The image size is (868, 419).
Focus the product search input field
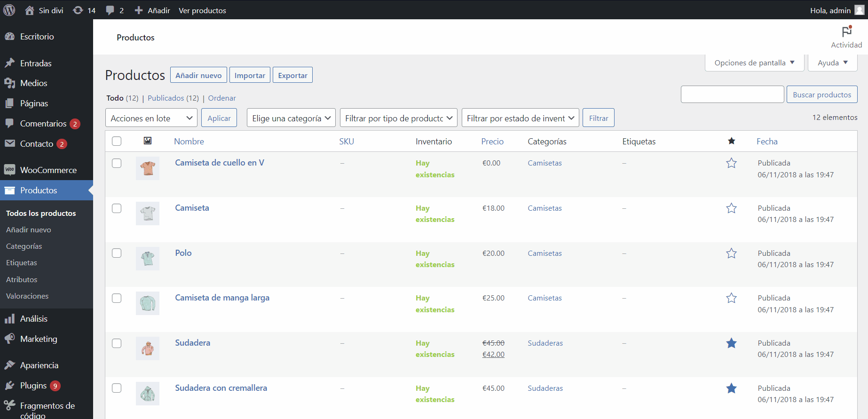pyautogui.click(x=732, y=95)
